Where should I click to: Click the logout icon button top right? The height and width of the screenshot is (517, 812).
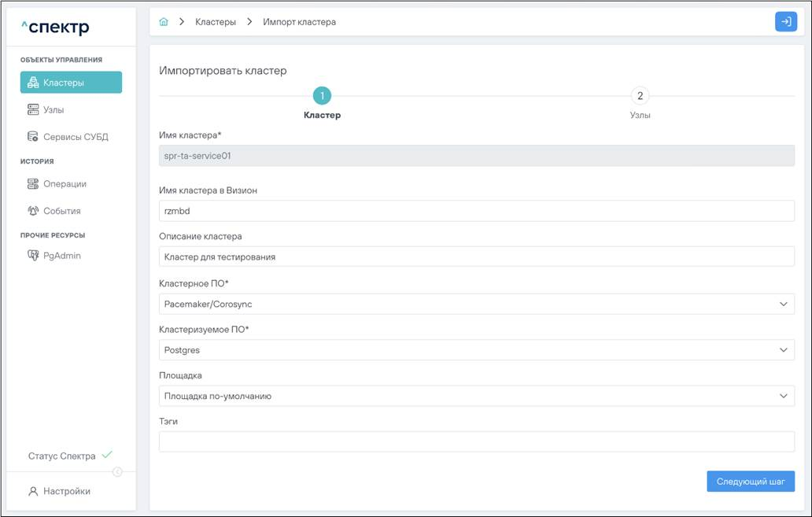coord(785,22)
